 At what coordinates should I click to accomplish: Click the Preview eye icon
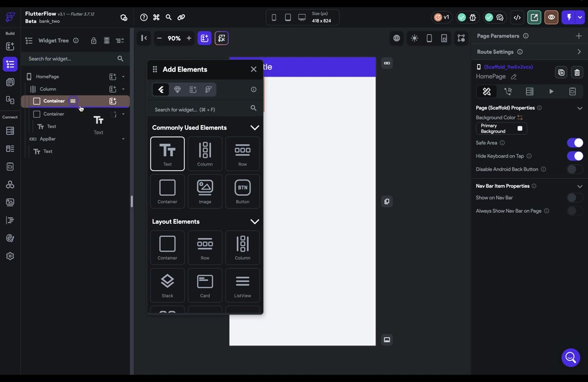click(x=551, y=18)
